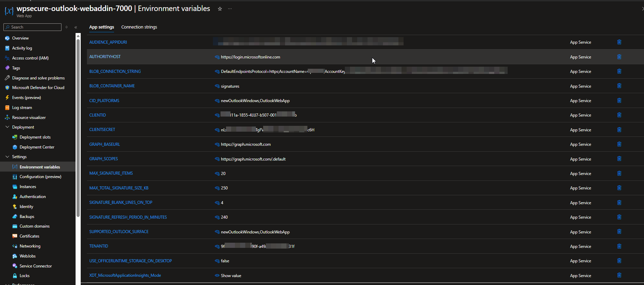
Task: Collapse the Settings section in sidebar
Action: (x=7, y=157)
